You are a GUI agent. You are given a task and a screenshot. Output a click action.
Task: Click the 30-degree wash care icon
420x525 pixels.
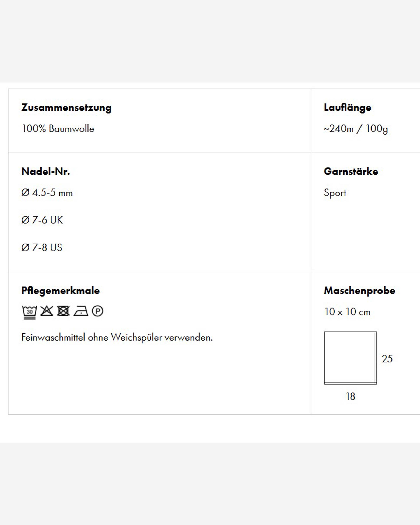click(29, 312)
